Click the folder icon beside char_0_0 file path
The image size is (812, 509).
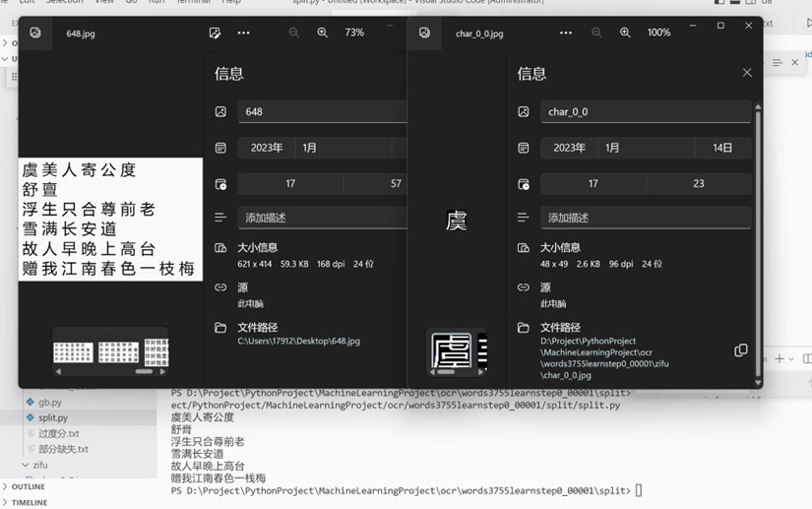click(x=524, y=328)
